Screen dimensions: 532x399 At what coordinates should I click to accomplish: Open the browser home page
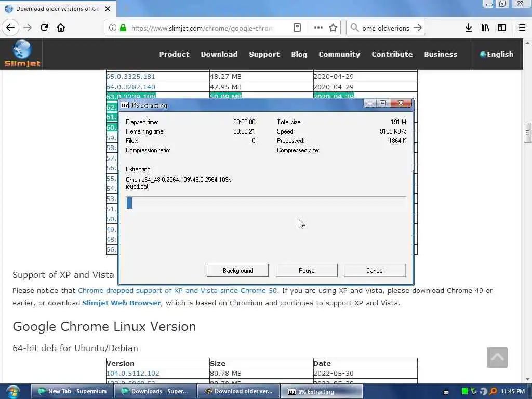pos(61,28)
